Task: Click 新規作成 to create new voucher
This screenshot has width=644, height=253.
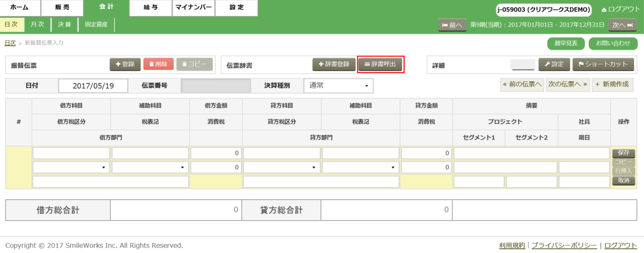Action: pos(613,84)
